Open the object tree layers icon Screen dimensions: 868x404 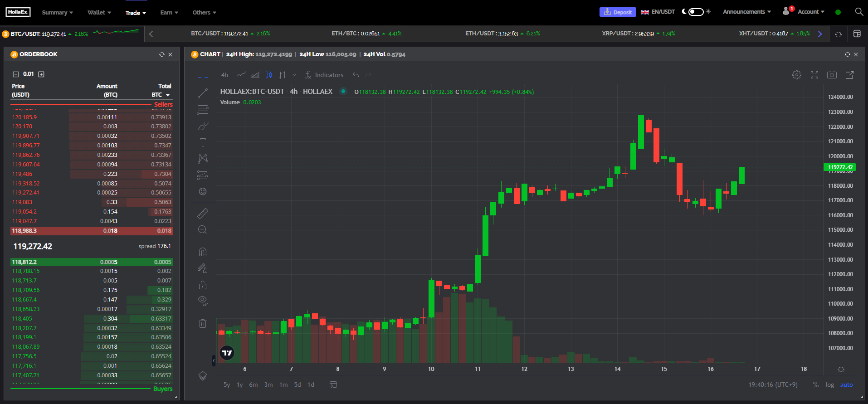203,376
